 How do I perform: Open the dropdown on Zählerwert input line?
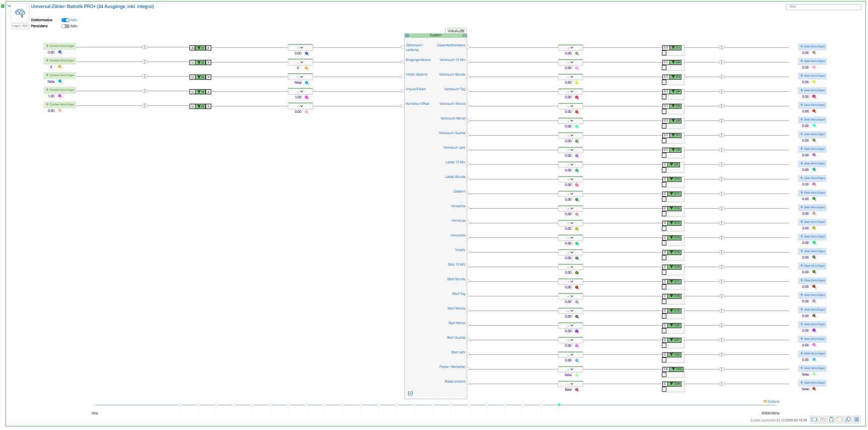click(300, 48)
